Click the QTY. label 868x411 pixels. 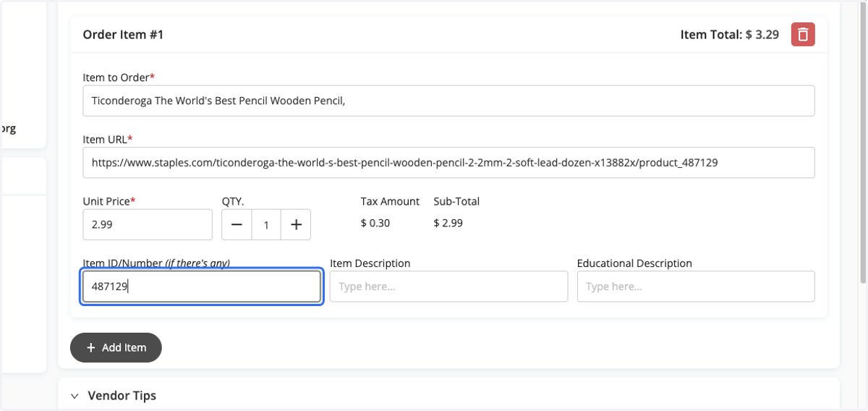point(233,201)
